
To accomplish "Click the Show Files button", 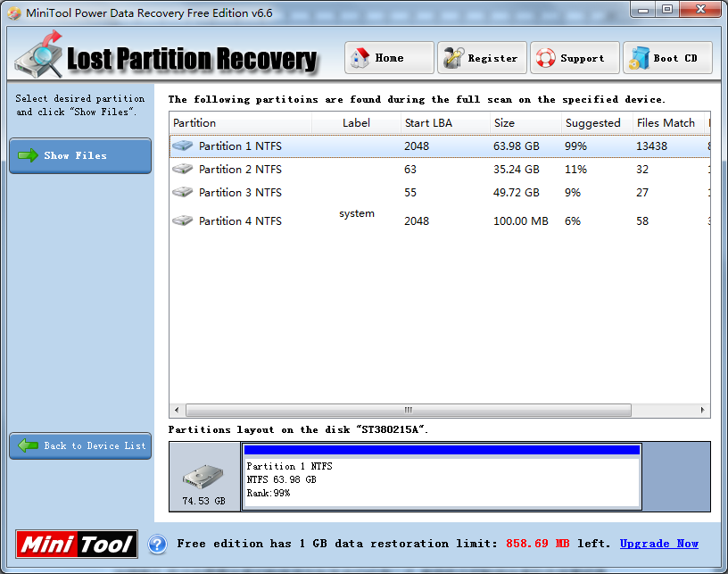I will tap(80, 155).
